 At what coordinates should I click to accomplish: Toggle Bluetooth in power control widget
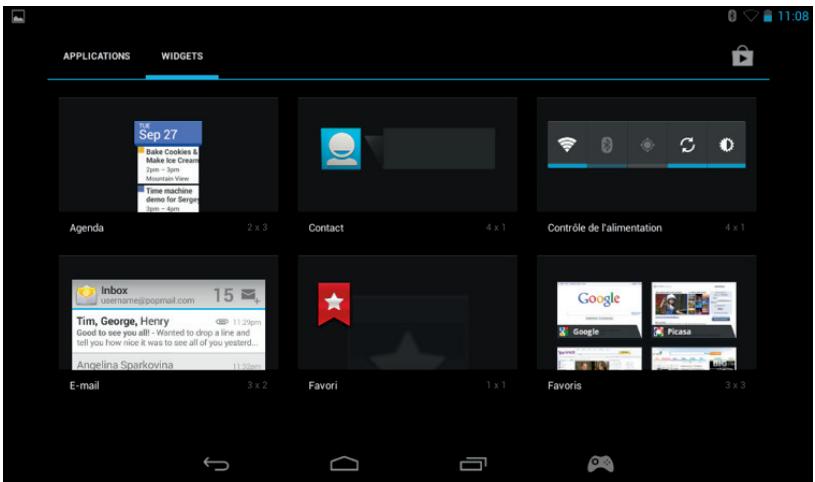pyautogui.click(x=607, y=145)
